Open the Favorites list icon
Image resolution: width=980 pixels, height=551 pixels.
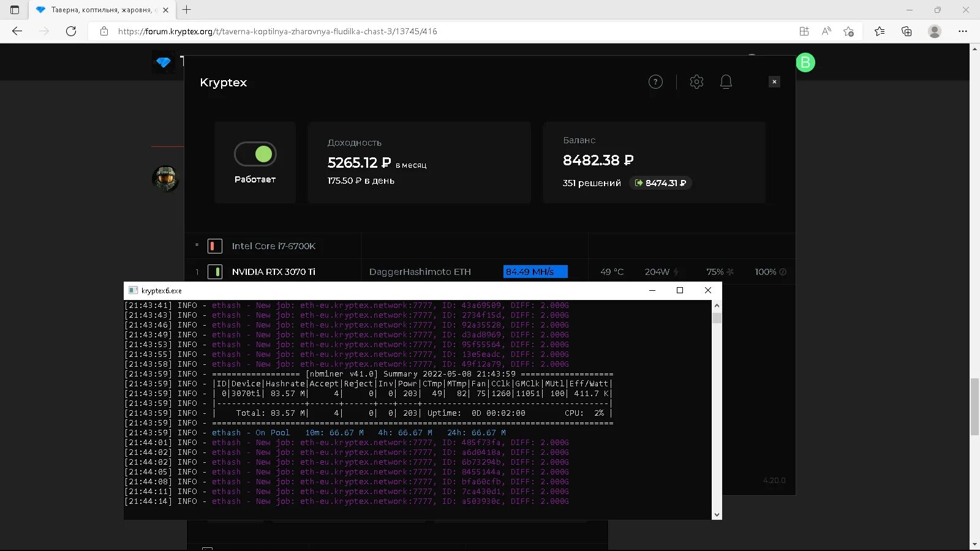(x=880, y=31)
